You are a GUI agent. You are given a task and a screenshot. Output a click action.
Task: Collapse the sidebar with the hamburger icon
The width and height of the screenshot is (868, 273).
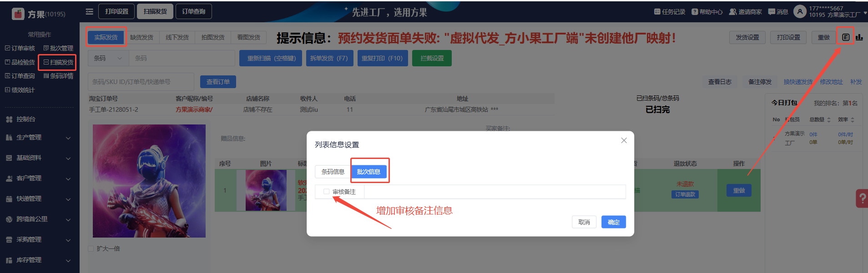pos(89,11)
